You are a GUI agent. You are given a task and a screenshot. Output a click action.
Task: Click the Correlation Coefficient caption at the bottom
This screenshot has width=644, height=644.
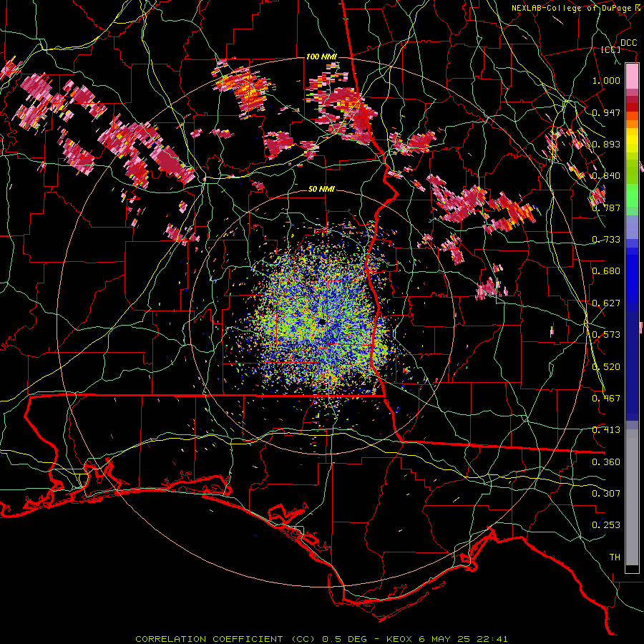321,639
